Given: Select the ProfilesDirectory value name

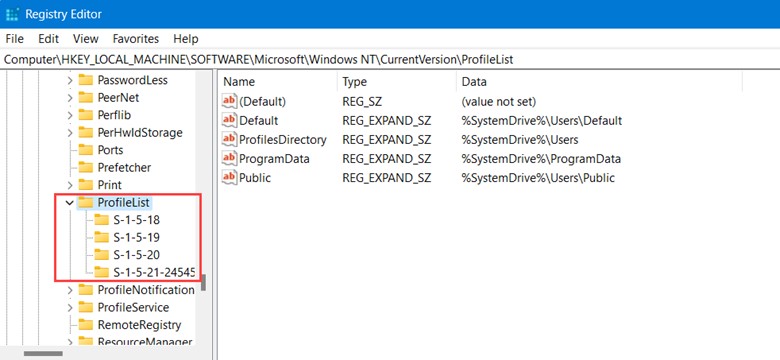Looking at the screenshot, I should click(283, 140).
